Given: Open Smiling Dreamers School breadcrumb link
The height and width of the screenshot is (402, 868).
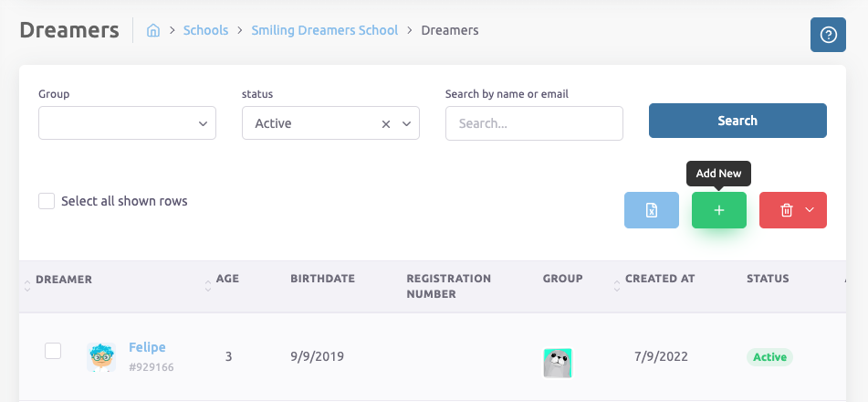Looking at the screenshot, I should pyautogui.click(x=325, y=30).
